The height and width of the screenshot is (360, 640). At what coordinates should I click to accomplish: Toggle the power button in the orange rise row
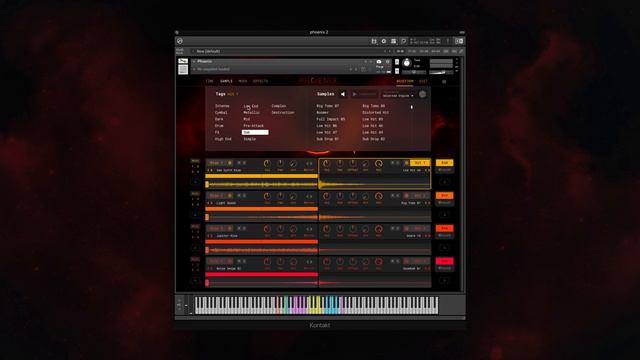pyautogui.click(x=230, y=196)
